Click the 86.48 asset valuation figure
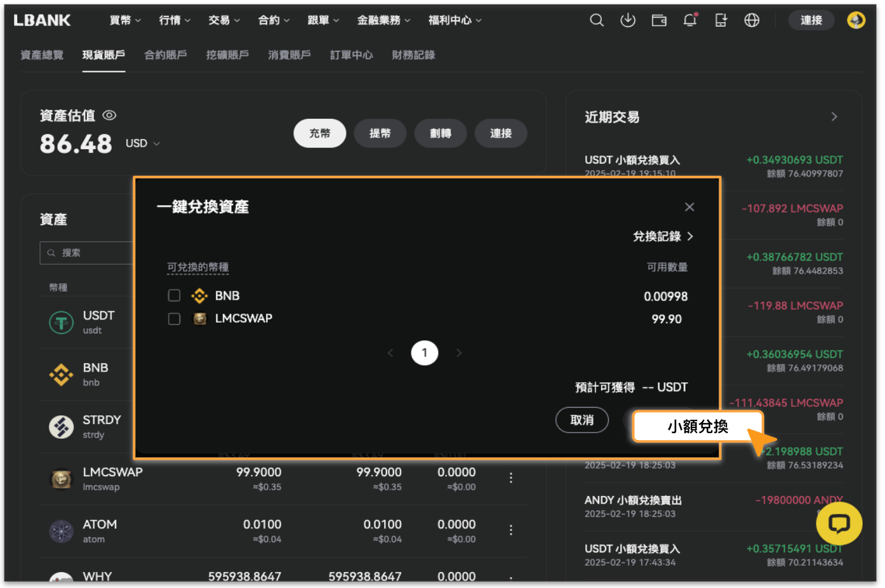 [76, 144]
